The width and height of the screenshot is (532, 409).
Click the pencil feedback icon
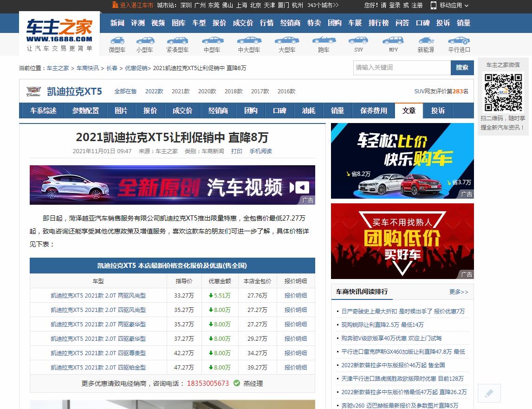[x=489, y=393]
